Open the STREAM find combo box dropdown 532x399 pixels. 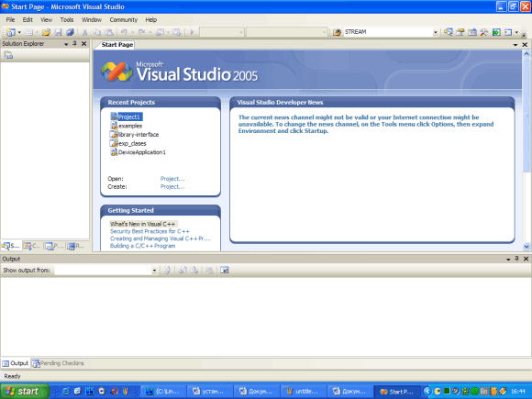point(436,32)
